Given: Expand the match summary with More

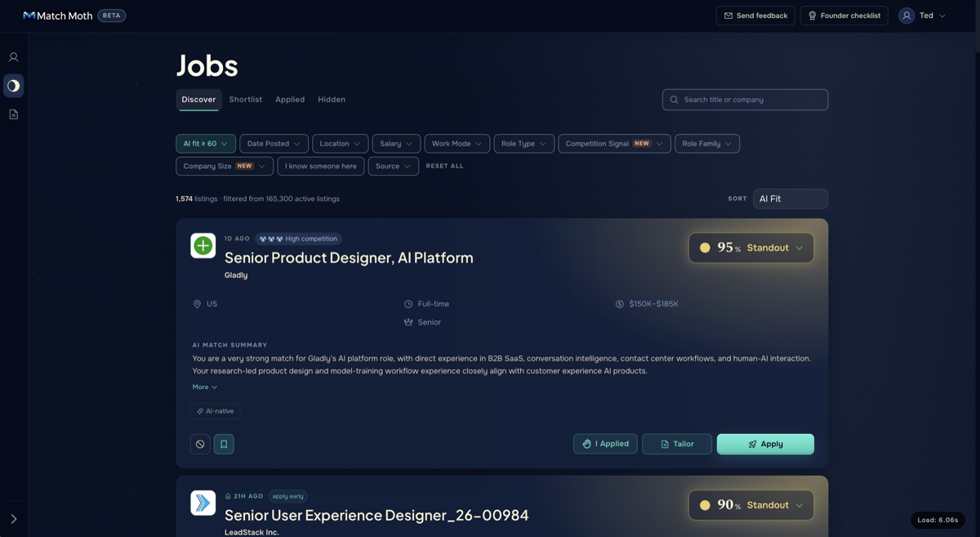Looking at the screenshot, I should pos(204,387).
